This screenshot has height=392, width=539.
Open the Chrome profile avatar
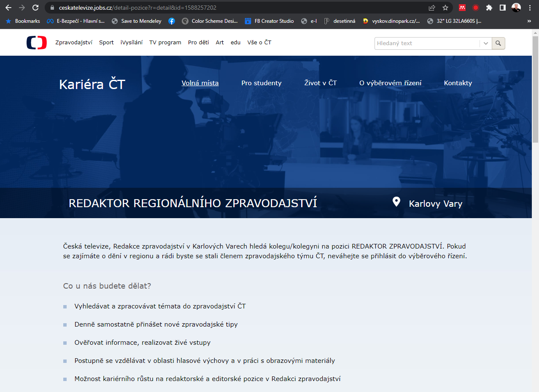pos(516,8)
